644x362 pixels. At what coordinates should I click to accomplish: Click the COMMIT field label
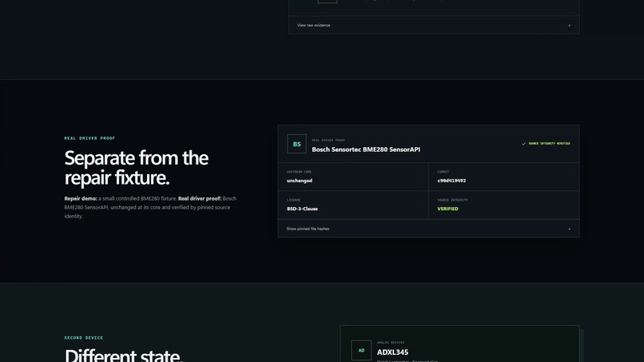tap(443, 172)
